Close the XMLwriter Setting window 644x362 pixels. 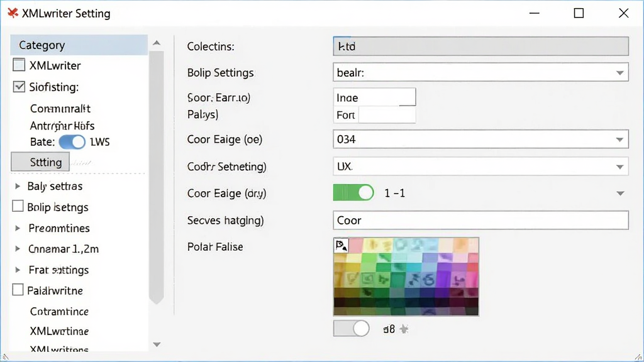point(623,13)
